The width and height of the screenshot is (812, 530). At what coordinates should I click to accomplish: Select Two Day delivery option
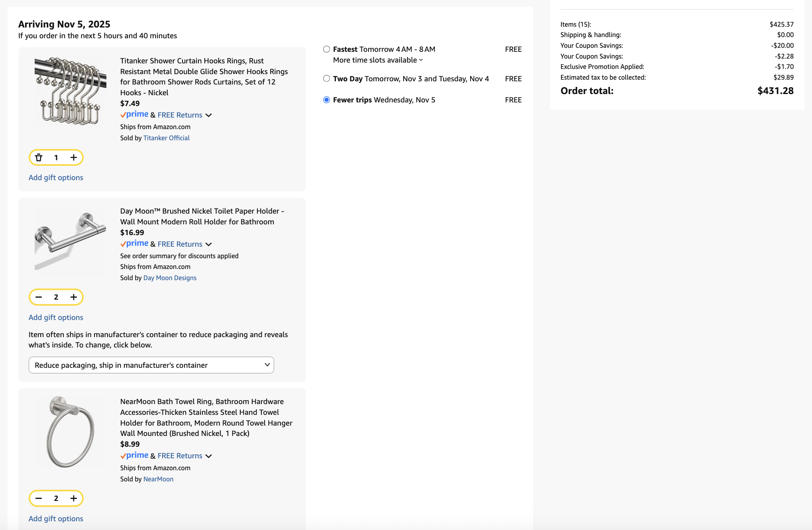point(326,79)
